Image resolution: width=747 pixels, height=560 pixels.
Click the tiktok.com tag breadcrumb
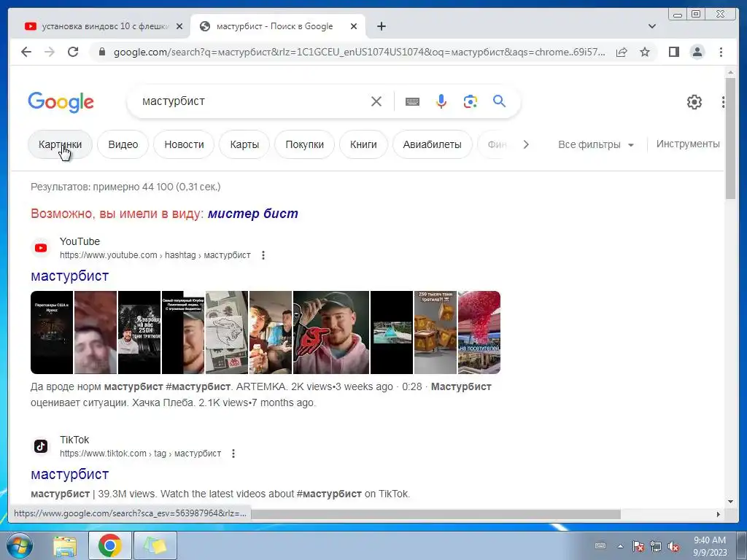[140, 454]
